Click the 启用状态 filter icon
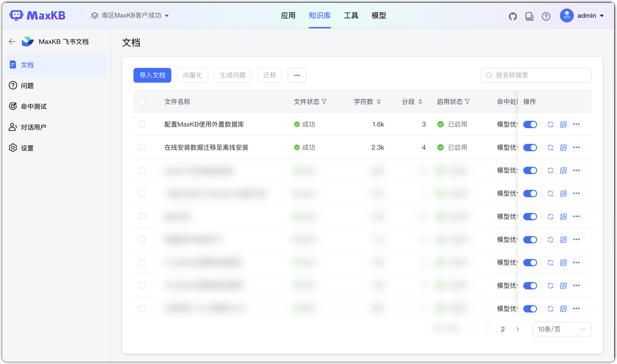 467,102
